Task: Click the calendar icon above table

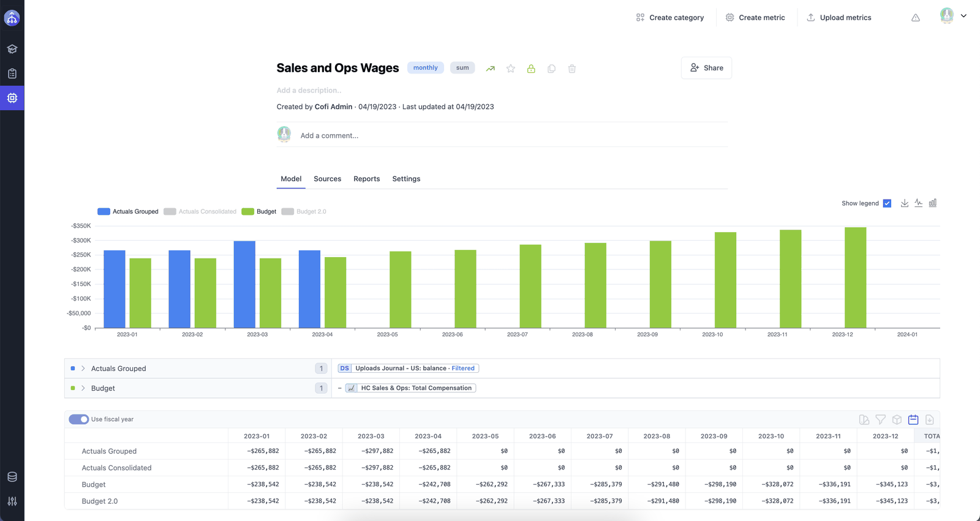Action: [x=913, y=419]
